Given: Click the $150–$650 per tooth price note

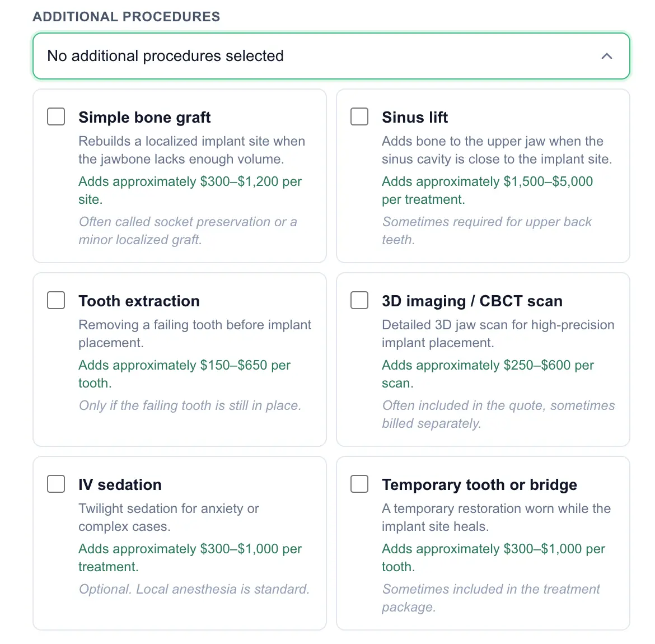Looking at the screenshot, I should click(185, 374).
